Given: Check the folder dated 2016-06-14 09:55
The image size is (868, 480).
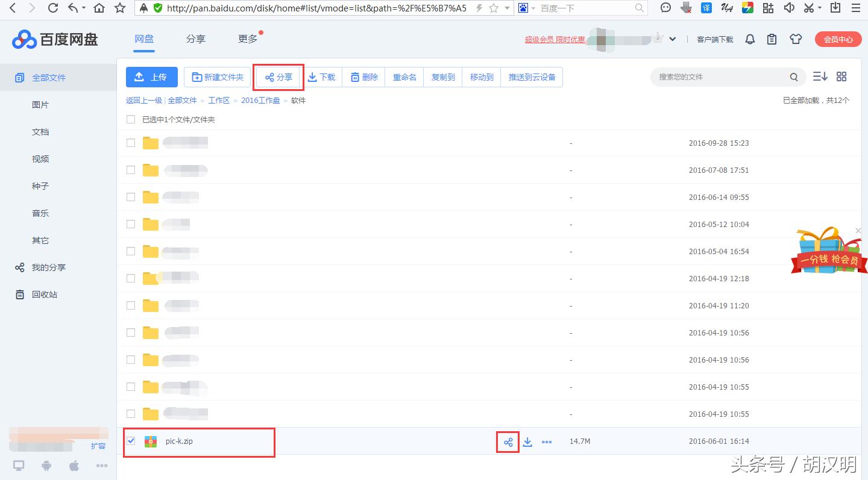Looking at the screenshot, I should pos(131,197).
